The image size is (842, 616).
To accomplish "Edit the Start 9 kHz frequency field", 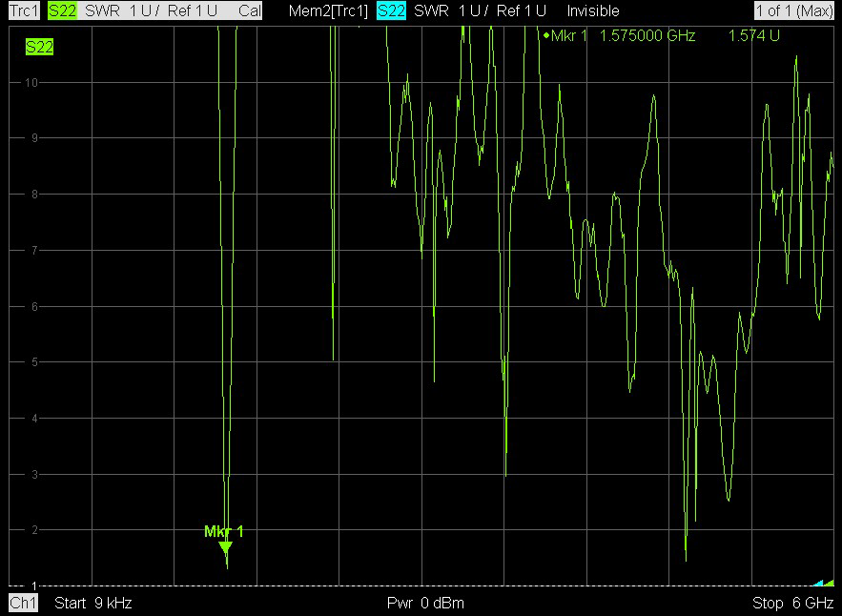I will (93, 604).
